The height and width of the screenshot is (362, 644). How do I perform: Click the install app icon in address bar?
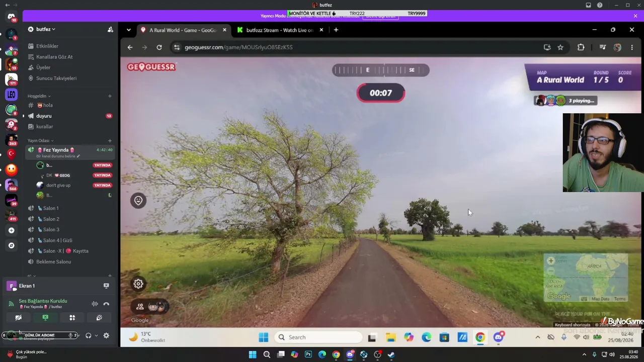[x=547, y=47]
